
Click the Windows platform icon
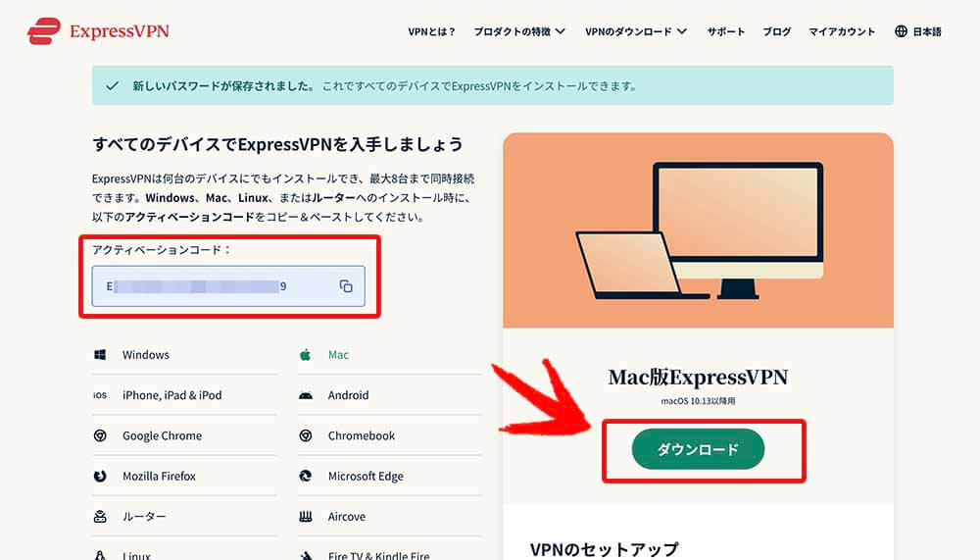[x=99, y=355]
